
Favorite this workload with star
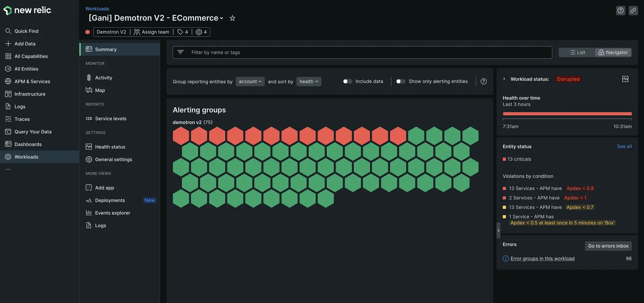click(x=232, y=18)
